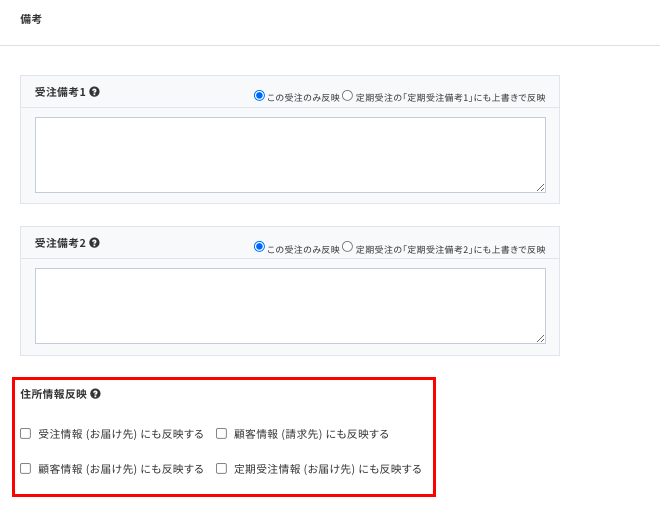The height and width of the screenshot is (518, 660).
Task: Open help icon next to 受注備考2
Action: pos(95,243)
